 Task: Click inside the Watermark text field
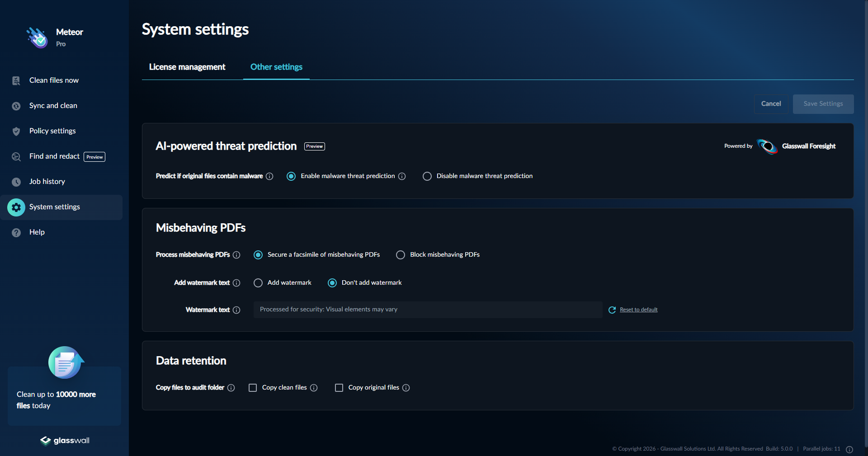[427, 310]
